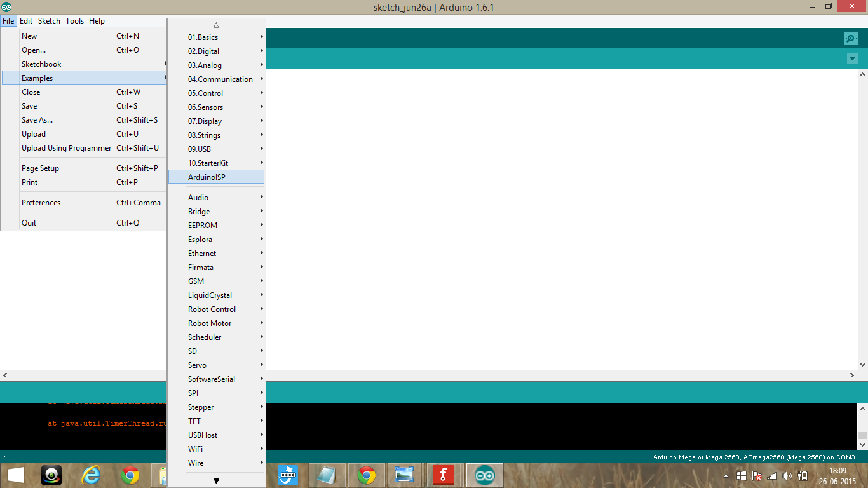
Task: Open the Windows Start button
Action: 16,475
